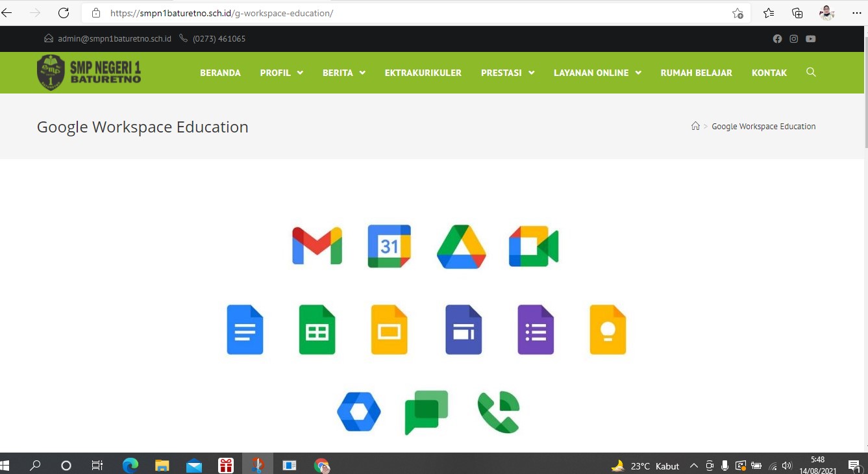Open browser Settings and more menu
868x474 pixels.
856,13
